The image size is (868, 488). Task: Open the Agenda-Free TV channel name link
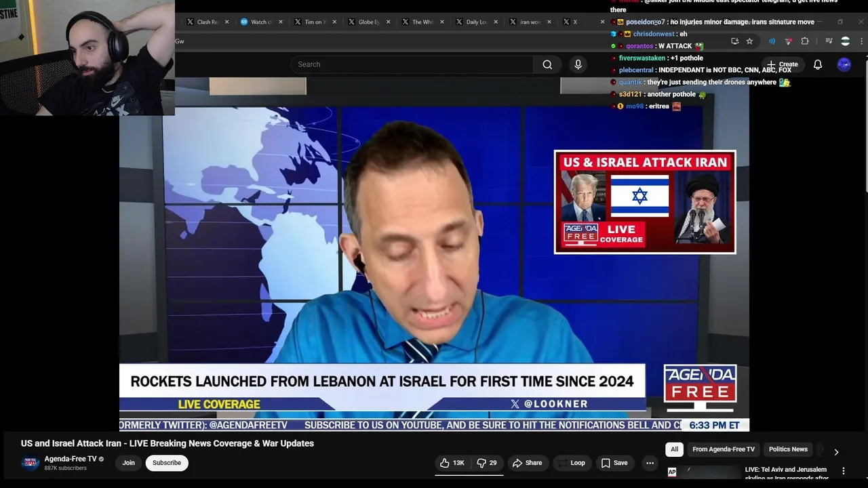point(71,459)
